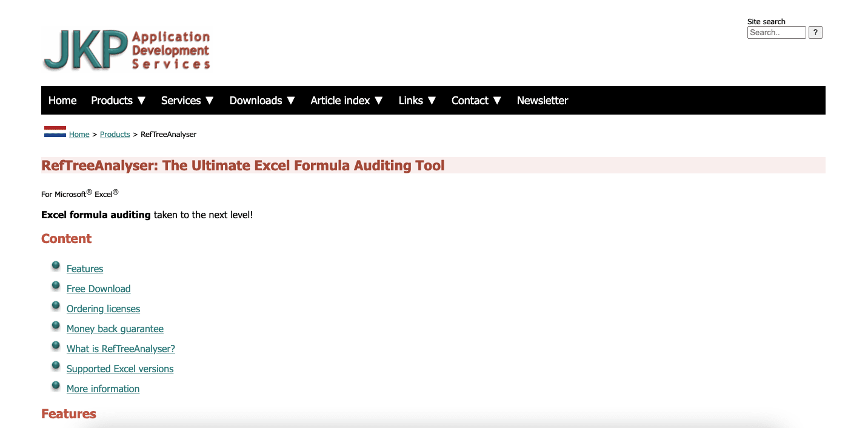Expand the Article index dropdown menu
This screenshot has height=428, width=868.
click(347, 101)
